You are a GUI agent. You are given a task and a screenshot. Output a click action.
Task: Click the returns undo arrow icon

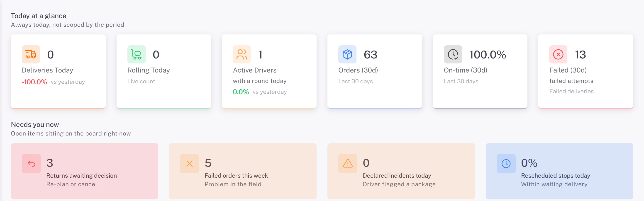(x=31, y=164)
